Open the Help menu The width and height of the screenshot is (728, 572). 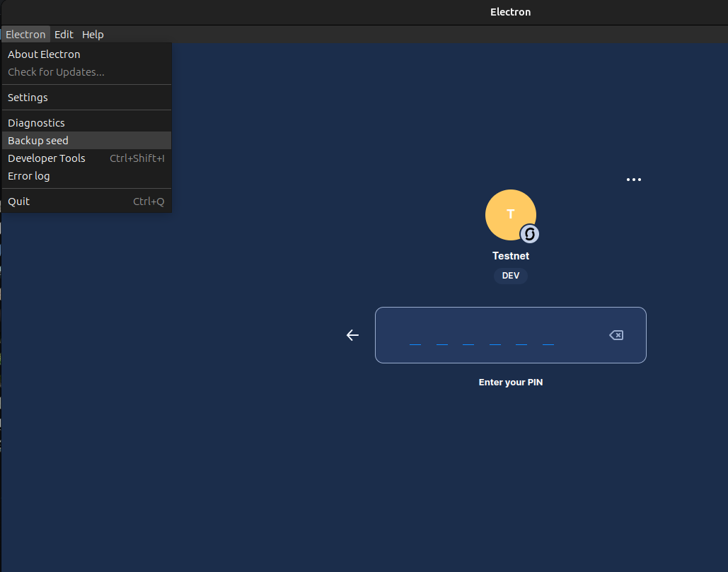(x=93, y=34)
